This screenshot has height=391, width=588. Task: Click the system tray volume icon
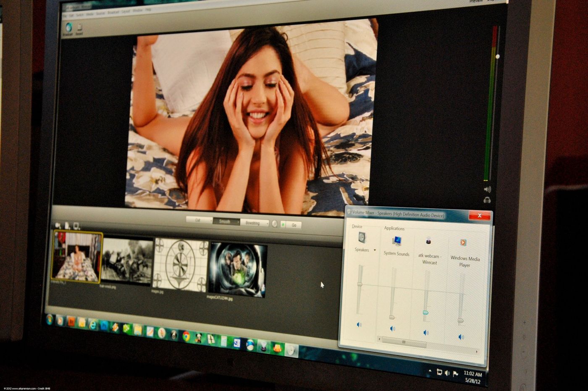coord(447,373)
